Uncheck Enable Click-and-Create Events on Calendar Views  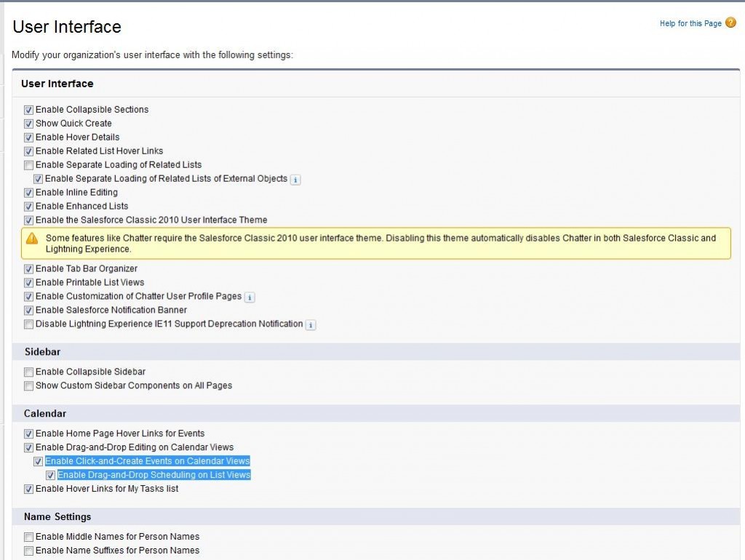(39, 461)
